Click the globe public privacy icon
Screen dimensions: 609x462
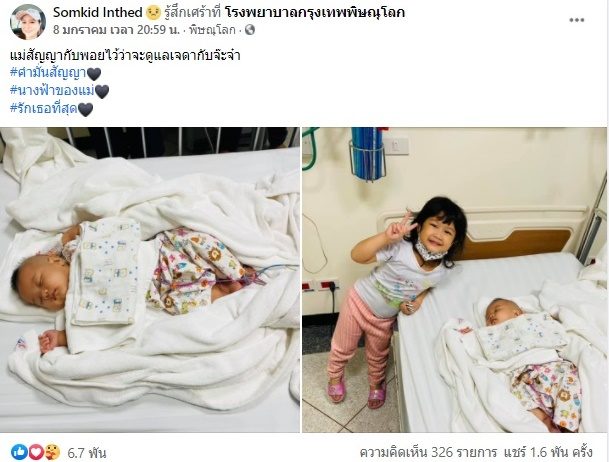point(250,30)
